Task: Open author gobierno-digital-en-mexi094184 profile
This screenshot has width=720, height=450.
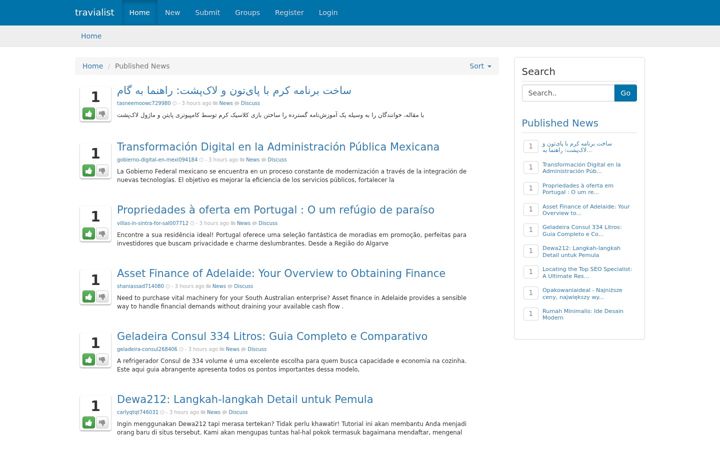Action: point(157,160)
